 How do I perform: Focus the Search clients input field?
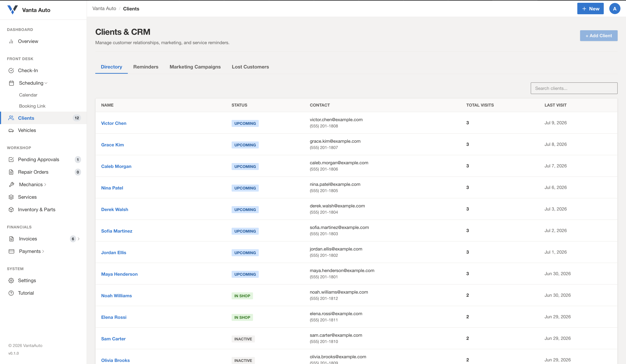(574, 88)
